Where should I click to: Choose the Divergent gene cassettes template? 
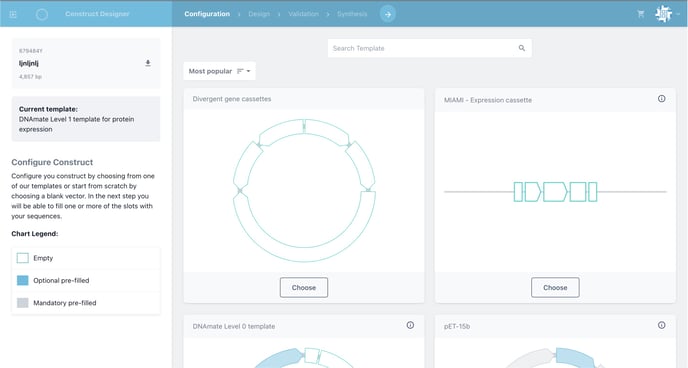point(304,288)
